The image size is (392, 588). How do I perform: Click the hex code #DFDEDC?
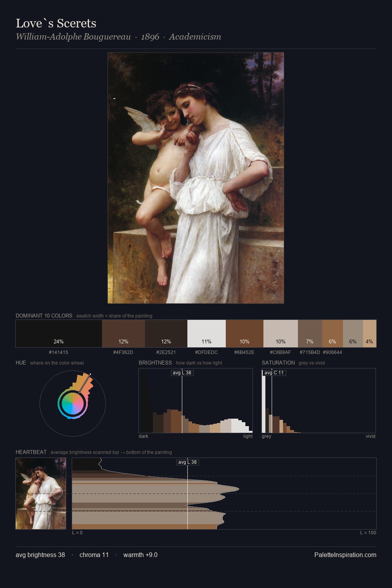[207, 352]
